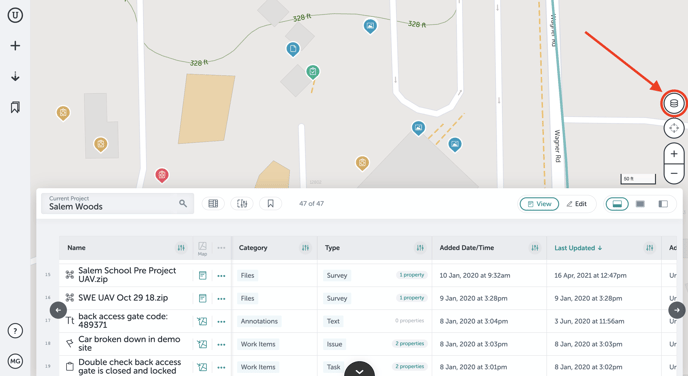Image resolution: width=688 pixels, height=376 pixels.
Task: Select the bottom panel layout toggle
Action: 617,204
